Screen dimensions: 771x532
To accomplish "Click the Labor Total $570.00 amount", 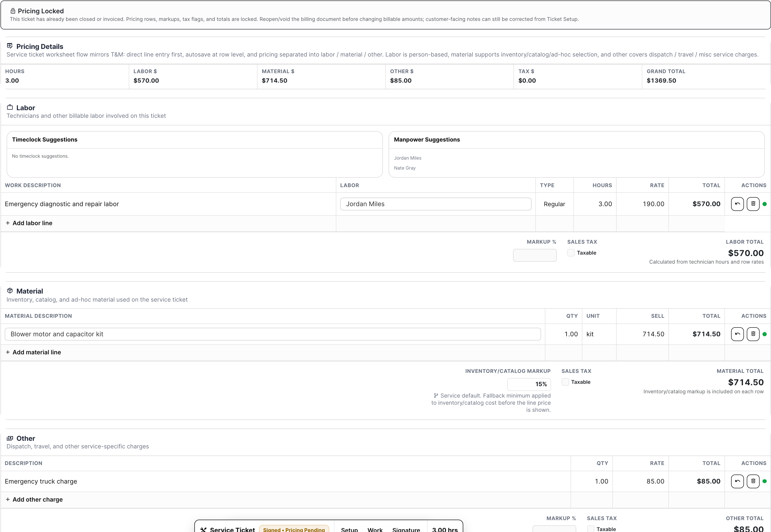I will [746, 253].
